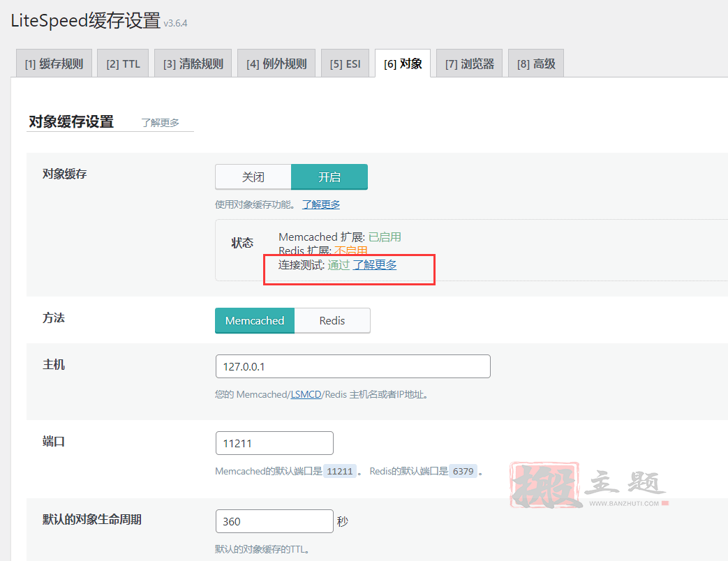Click the v3.6.4 version label
Screen dimensions: 728x561
pyautogui.click(x=175, y=23)
